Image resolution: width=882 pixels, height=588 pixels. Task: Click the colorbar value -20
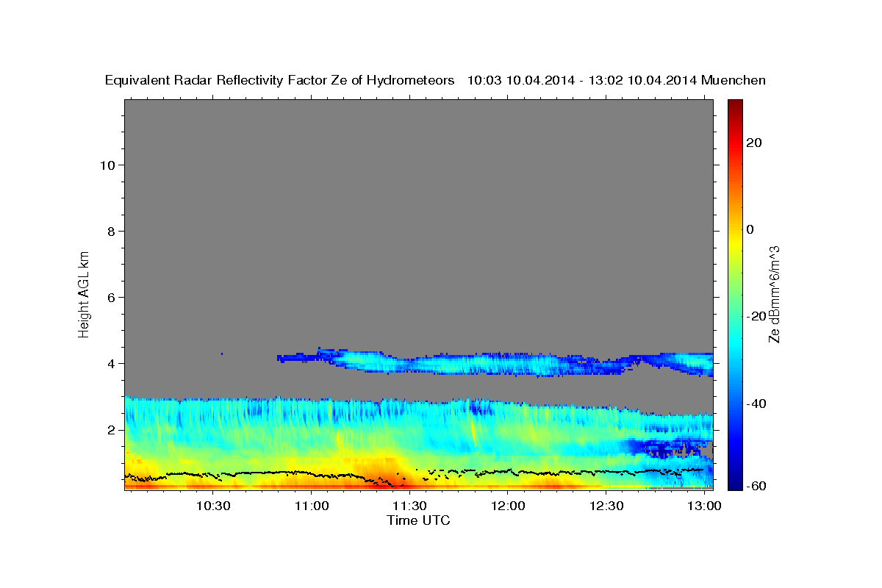point(757,316)
